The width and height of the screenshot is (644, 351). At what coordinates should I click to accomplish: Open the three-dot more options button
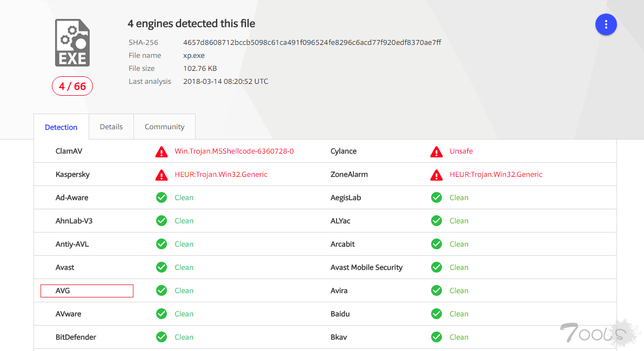pos(606,25)
